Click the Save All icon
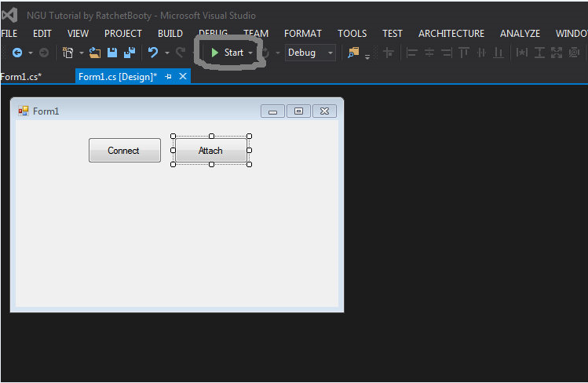Image resolution: width=588 pixels, height=383 pixels. tap(130, 53)
